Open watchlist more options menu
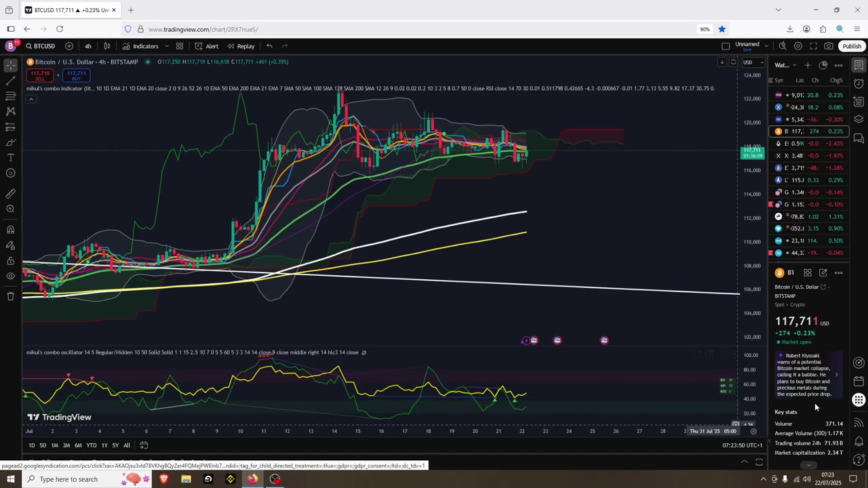The width and height of the screenshot is (868, 488). [839, 65]
